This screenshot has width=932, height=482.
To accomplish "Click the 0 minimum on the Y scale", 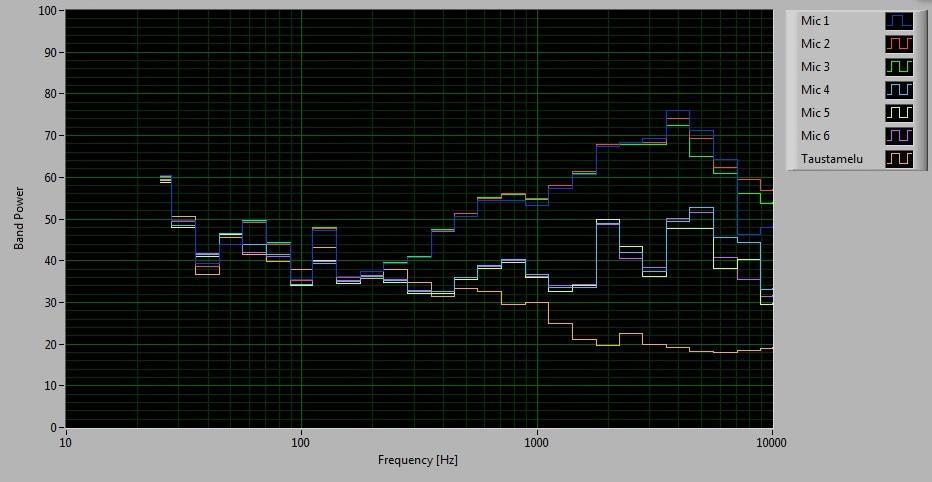I will [53, 427].
